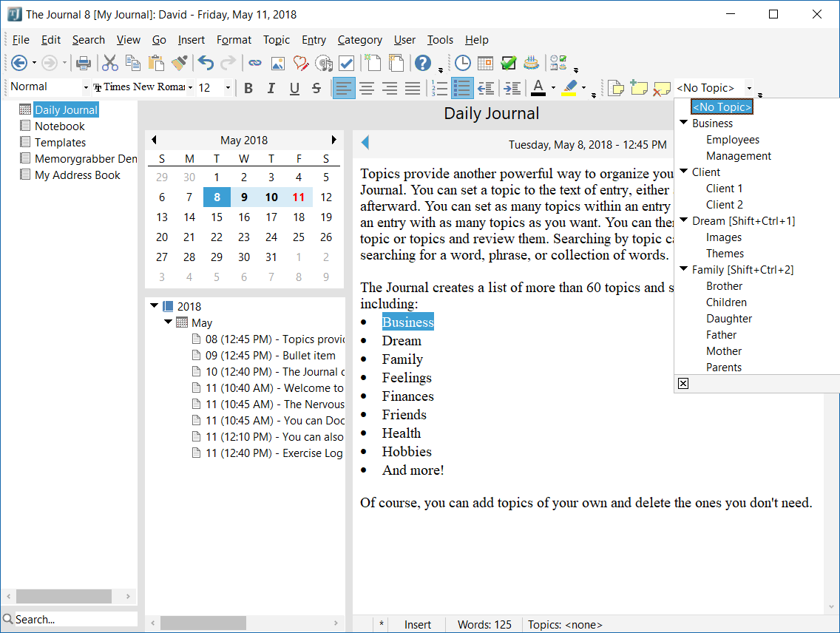Open the Normal paragraph style dropdown

click(x=86, y=87)
